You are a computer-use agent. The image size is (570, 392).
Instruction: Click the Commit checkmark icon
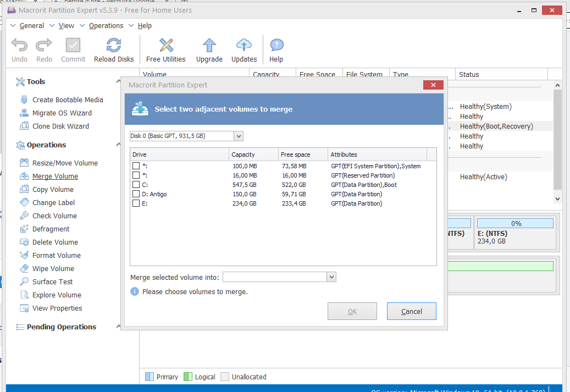pyautogui.click(x=73, y=45)
